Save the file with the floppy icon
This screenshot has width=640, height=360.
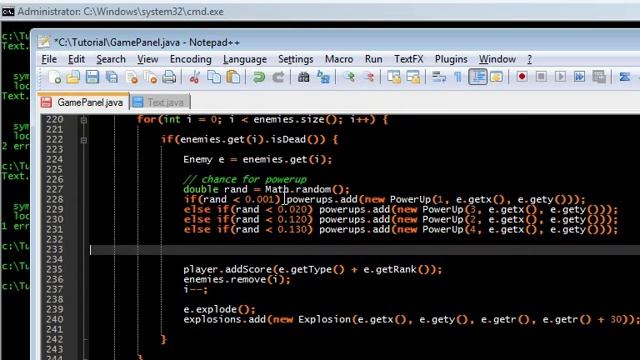(92, 77)
